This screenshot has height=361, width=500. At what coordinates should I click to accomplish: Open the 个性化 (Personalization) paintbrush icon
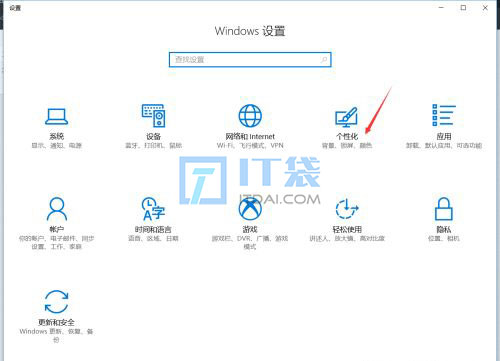347,117
